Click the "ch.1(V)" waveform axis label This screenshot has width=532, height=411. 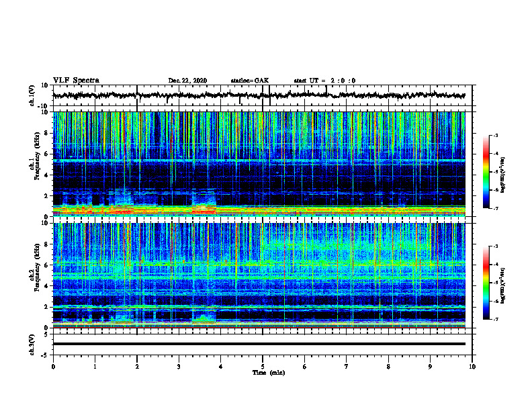click(x=32, y=95)
